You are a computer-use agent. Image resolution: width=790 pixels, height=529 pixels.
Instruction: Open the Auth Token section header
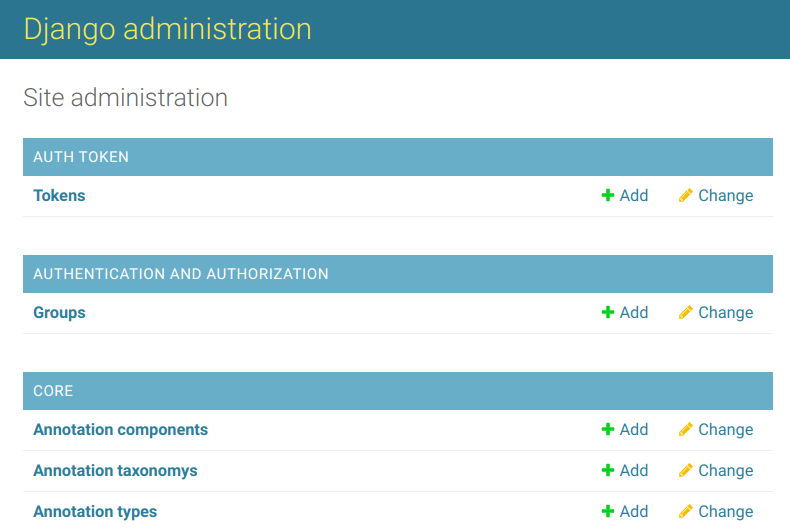tap(81, 157)
